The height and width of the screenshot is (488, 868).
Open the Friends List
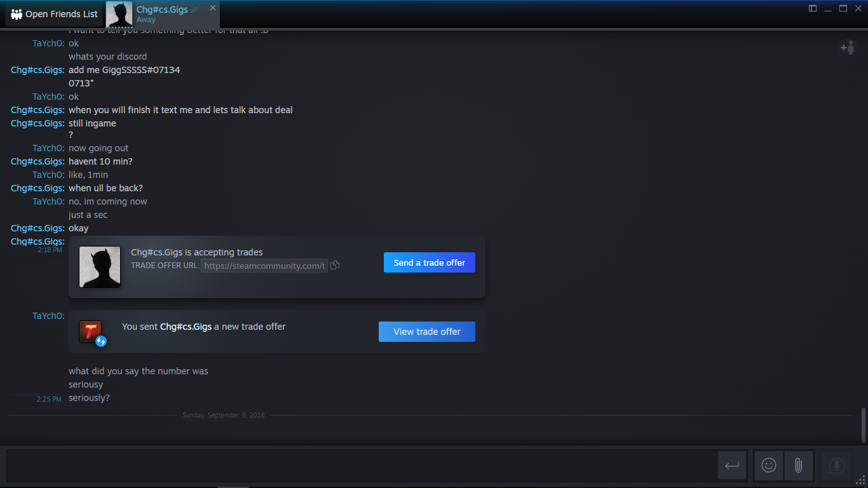pos(54,14)
